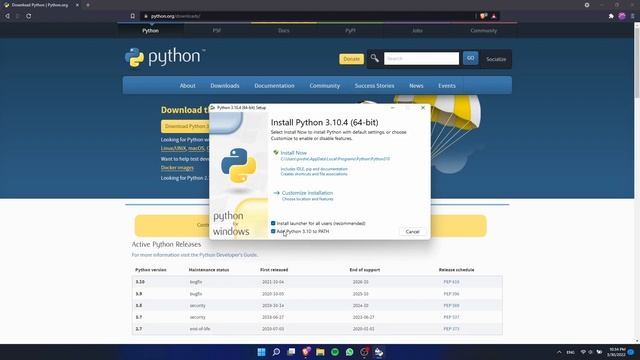The image size is (640, 360).
Task: Click the Customize installation arrow icon
Action: click(276, 193)
